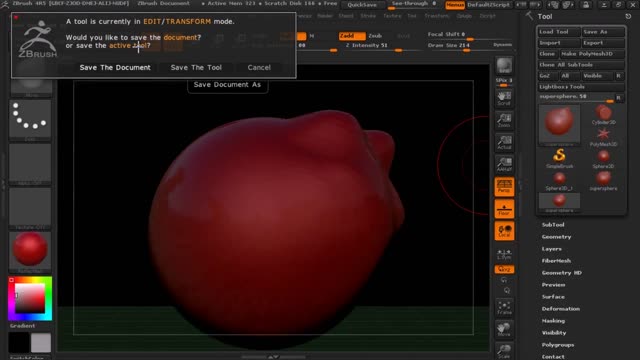The image size is (640, 360).
Task: Toggle the M channel button
Action: click(311, 36)
